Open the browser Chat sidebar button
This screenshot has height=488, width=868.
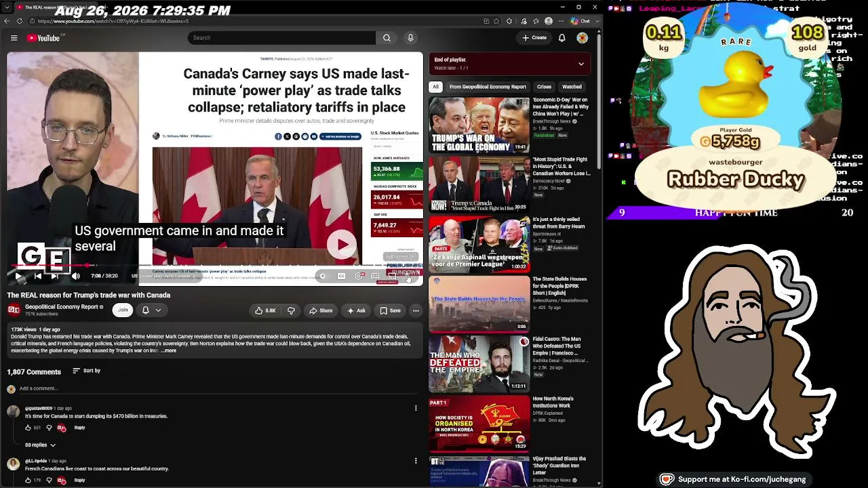coord(581,21)
